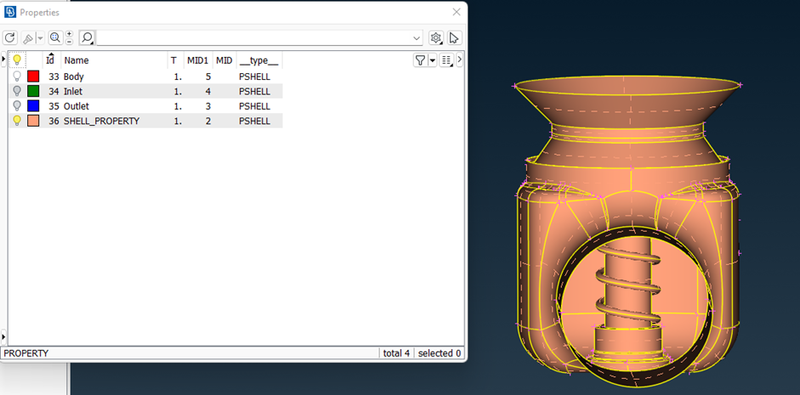Viewport: 800px width, 395px height.
Task: Click the Properties window title icon
Action: [10, 12]
